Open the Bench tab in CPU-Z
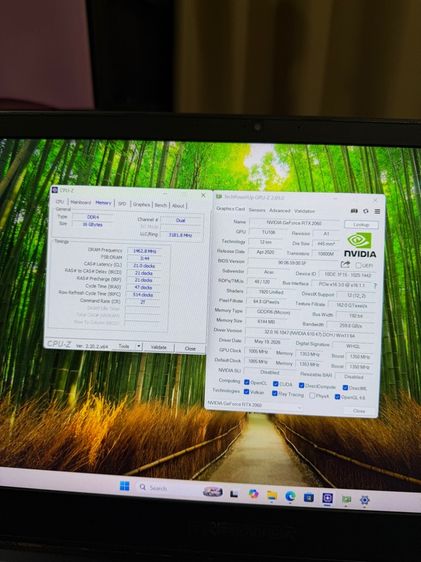The width and height of the screenshot is (421, 562). point(161,205)
